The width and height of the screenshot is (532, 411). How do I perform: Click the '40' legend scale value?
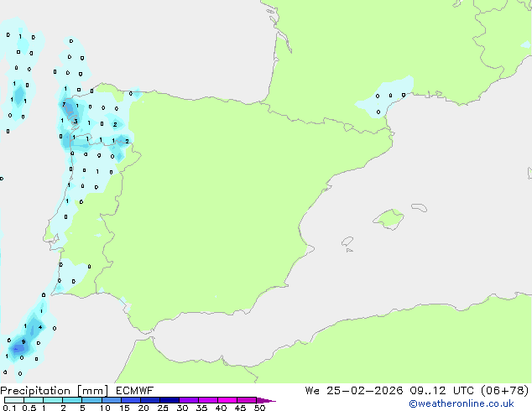pos(221,408)
